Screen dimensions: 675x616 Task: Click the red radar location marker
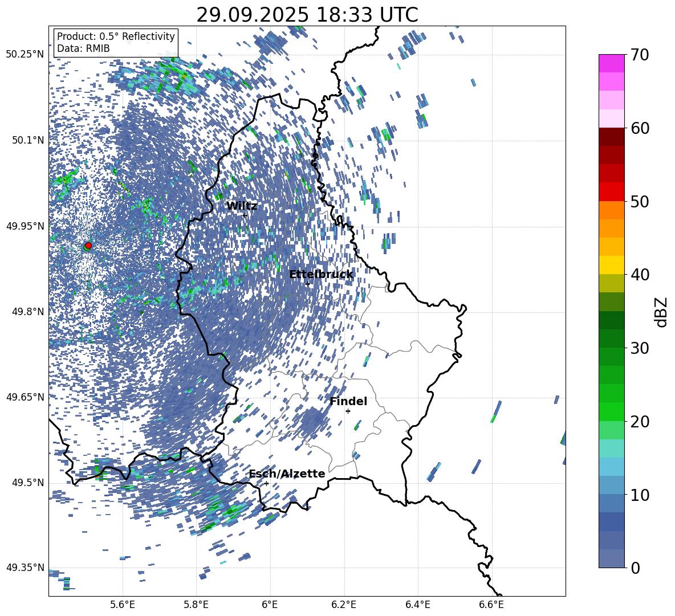click(x=88, y=246)
